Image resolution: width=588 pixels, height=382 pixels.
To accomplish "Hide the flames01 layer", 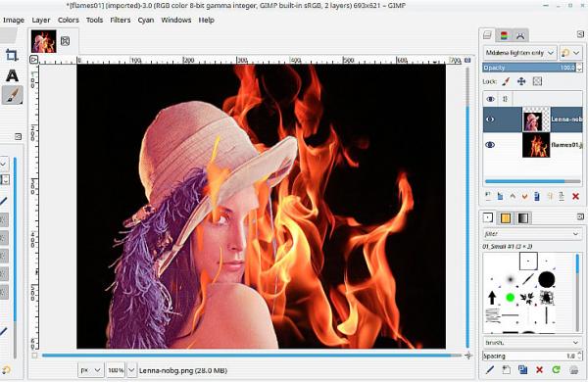I will click(490, 145).
